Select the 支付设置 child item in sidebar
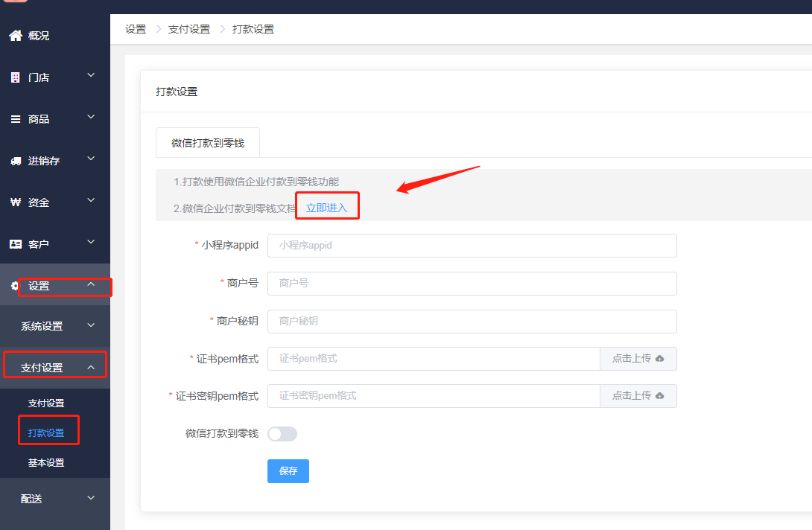 tap(46, 403)
